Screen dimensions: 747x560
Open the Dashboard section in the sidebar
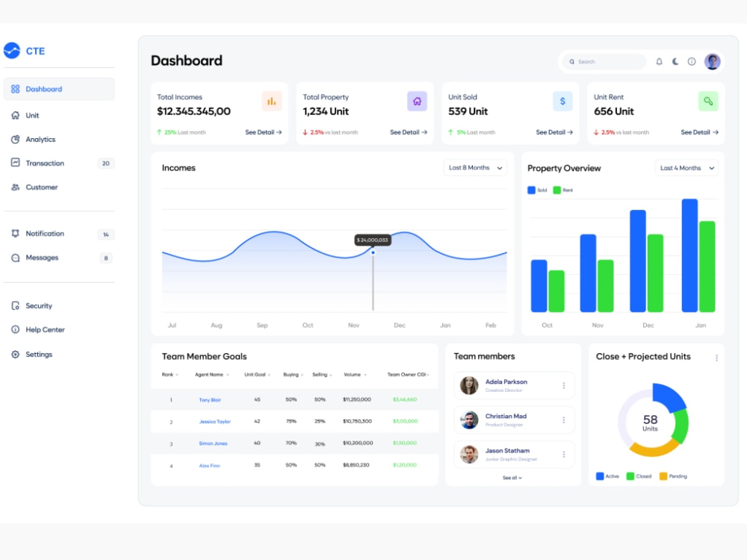(x=45, y=88)
